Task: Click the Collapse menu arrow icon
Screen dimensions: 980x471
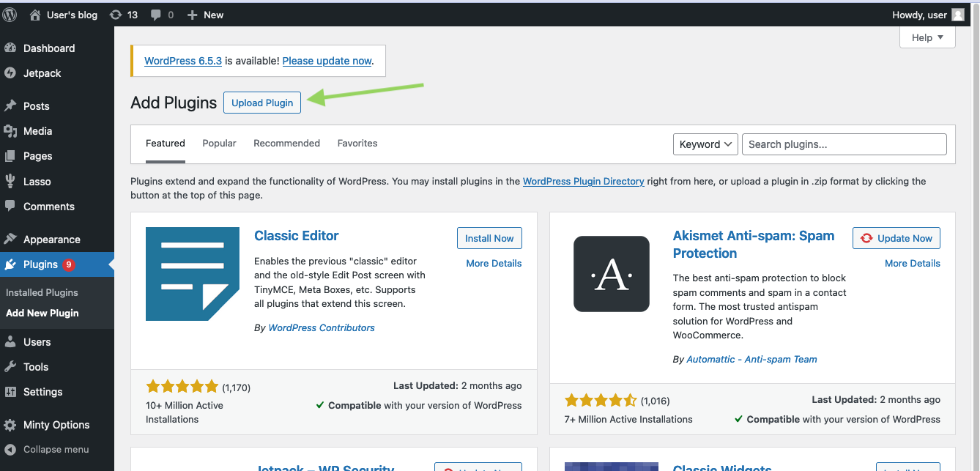Action: tap(10, 450)
